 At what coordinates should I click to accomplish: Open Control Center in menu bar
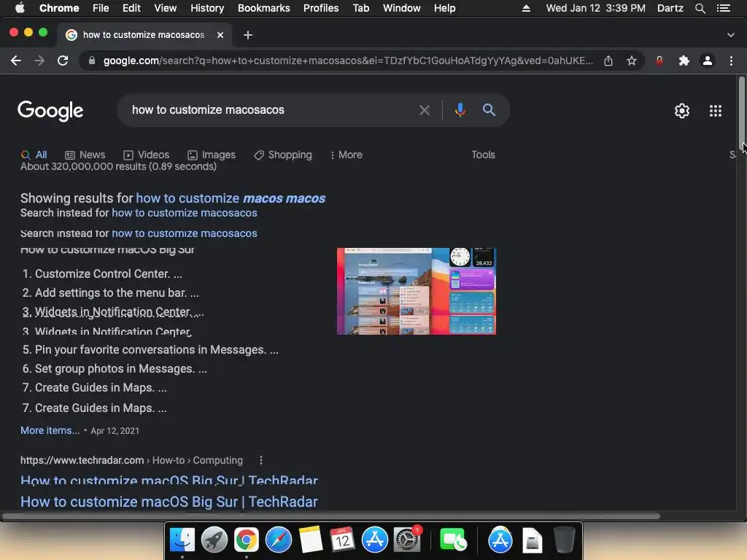[x=723, y=8]
